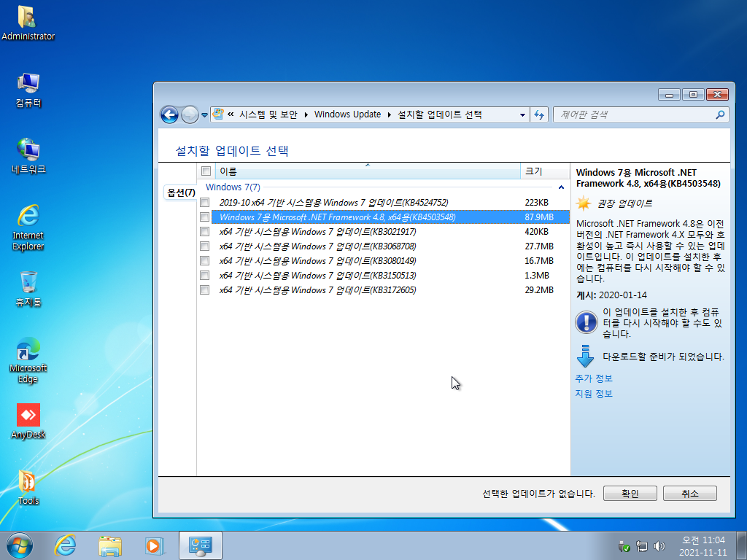The image size is (747, 560).
Task: Click the control panel address bar icon
Action: (x=218, y=114)
